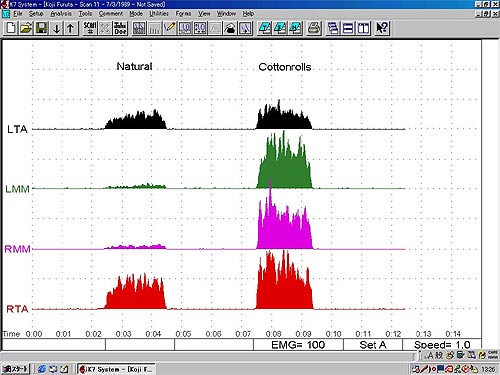Image resolution: width=500 pixels, height=375 pixels.
Task: Click the EMG= 100 status field
Action: (x=298, y=345)
